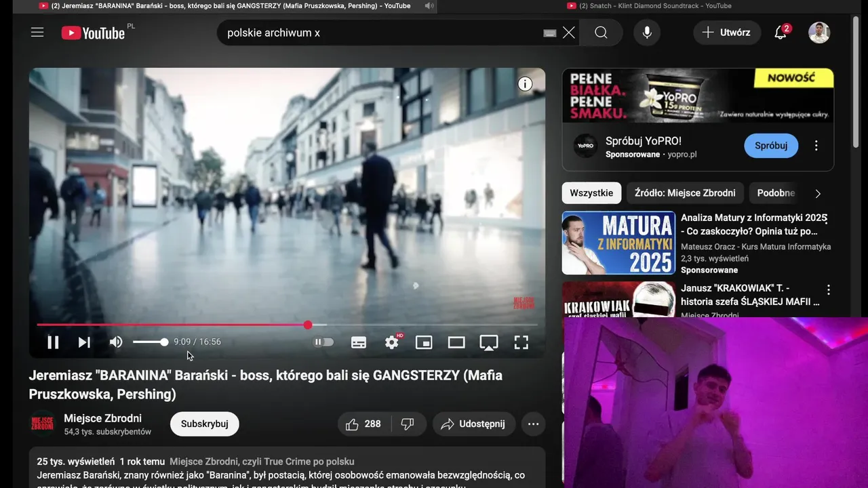Select the Wszystkie filter chip
Image resolution: width=868 pixels, height=488 pixels.
591,193
